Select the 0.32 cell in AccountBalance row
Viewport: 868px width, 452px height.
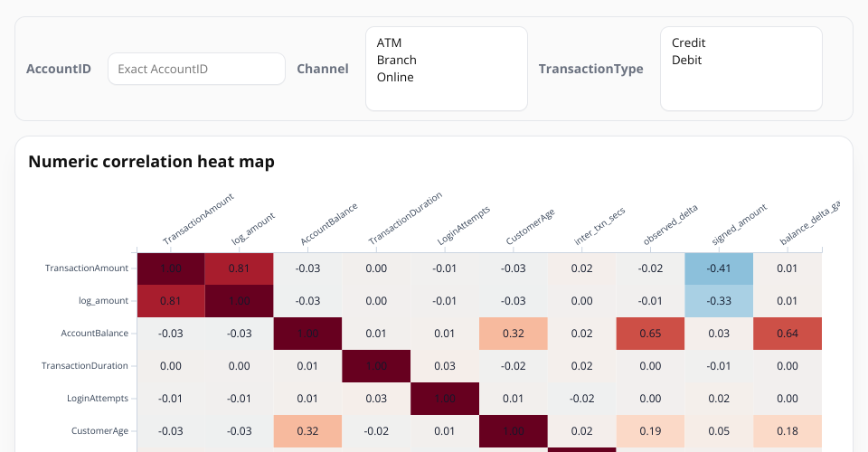[513, 334]
